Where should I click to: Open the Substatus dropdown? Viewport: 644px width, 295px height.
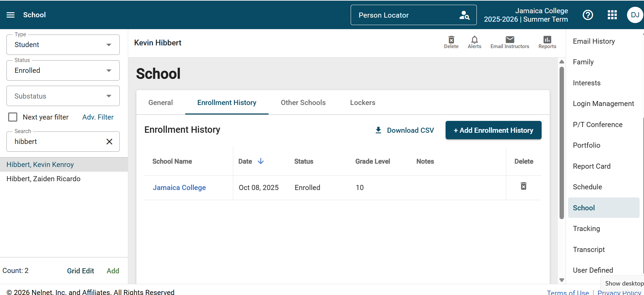coord(63,96)
